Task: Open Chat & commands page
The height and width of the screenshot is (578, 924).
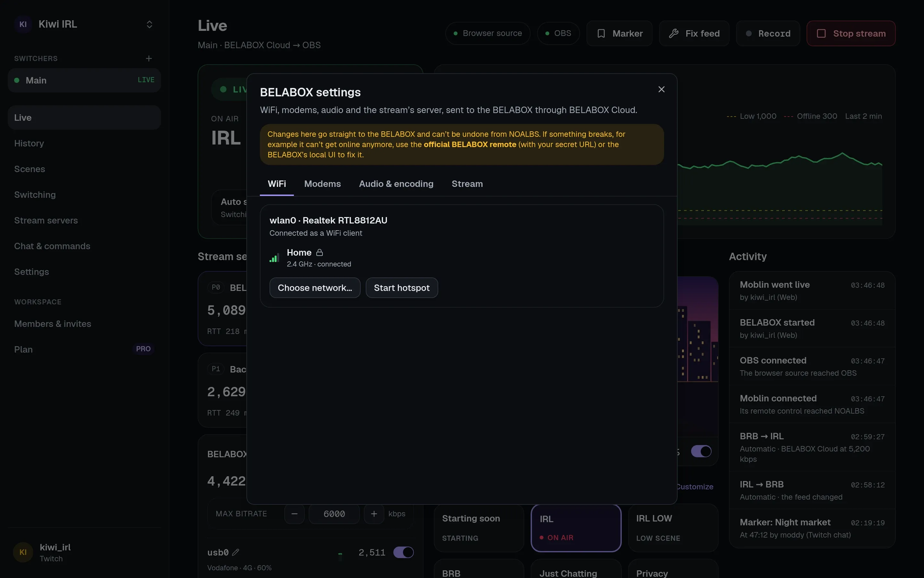Action: click(84, 246)
